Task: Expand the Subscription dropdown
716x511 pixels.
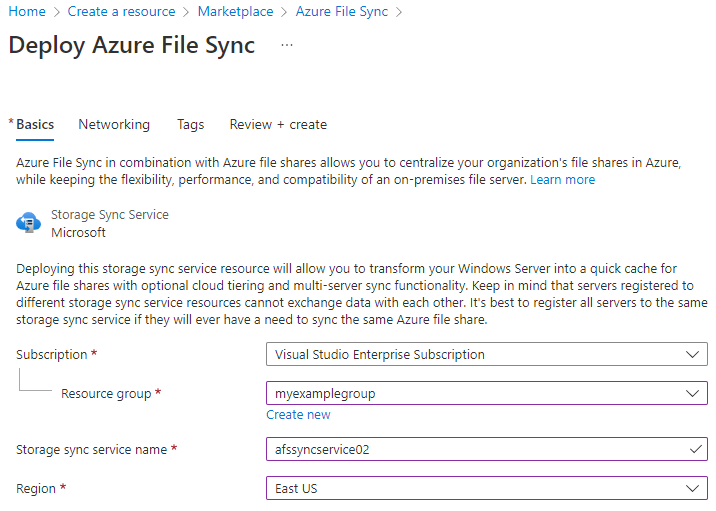Action: [x=692, y=354]
